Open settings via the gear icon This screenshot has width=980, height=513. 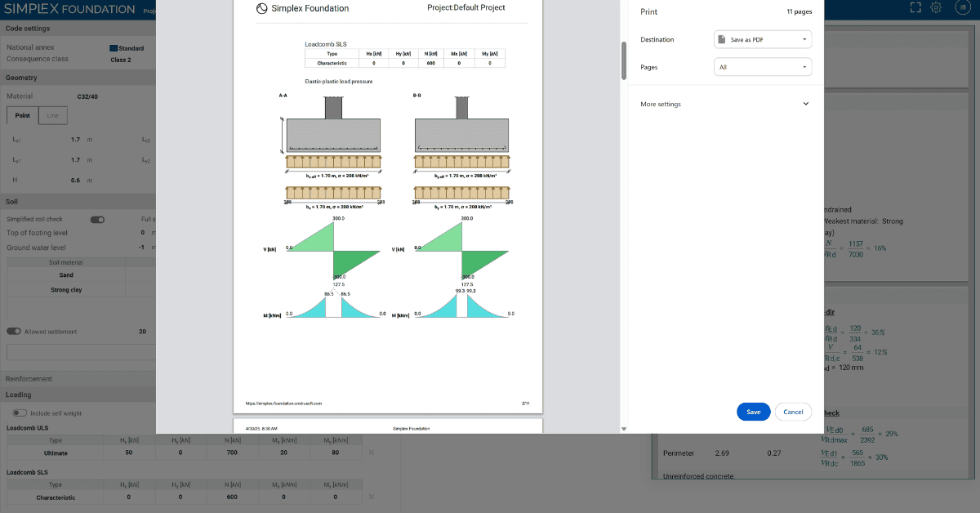pos(937,8)
